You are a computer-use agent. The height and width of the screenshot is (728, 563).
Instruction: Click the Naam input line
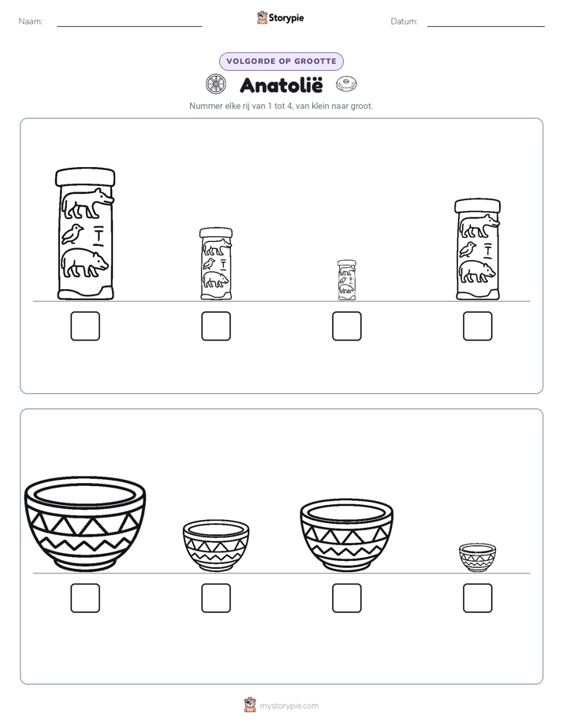pyautogui.click(x=129, y=22)
